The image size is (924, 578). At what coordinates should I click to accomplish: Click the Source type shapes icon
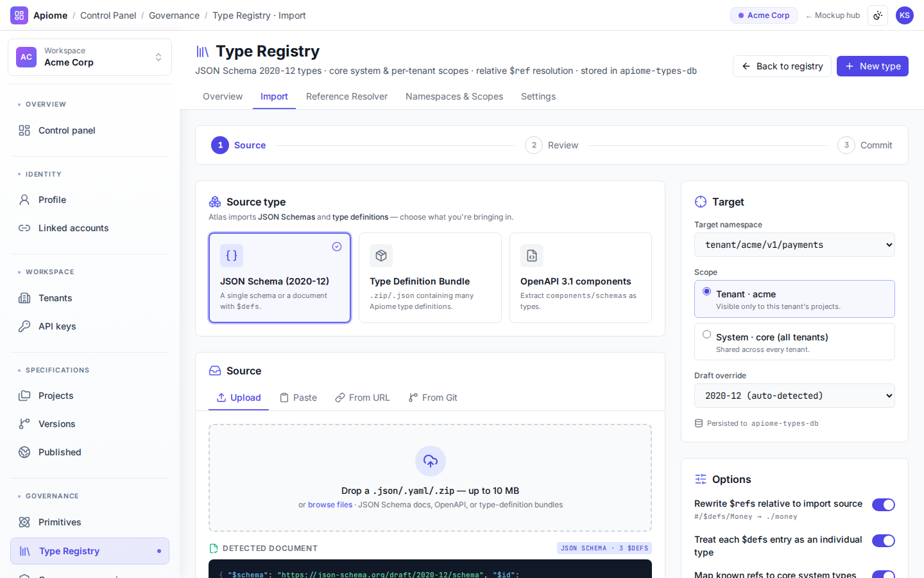(x=215, y=202)
